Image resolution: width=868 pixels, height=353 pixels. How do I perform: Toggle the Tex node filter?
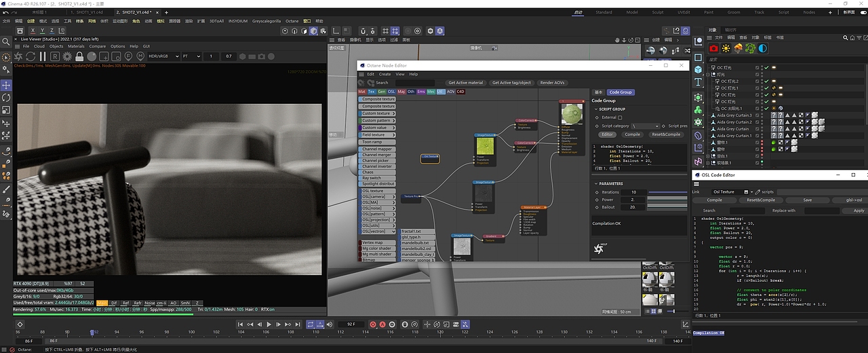tap(372, 92)
